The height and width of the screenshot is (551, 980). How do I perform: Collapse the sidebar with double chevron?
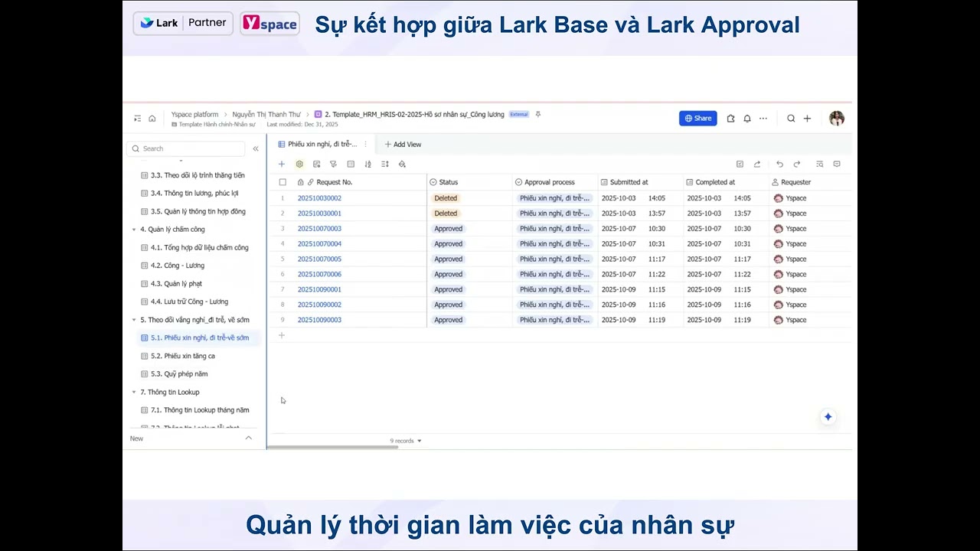click(256, 148)
